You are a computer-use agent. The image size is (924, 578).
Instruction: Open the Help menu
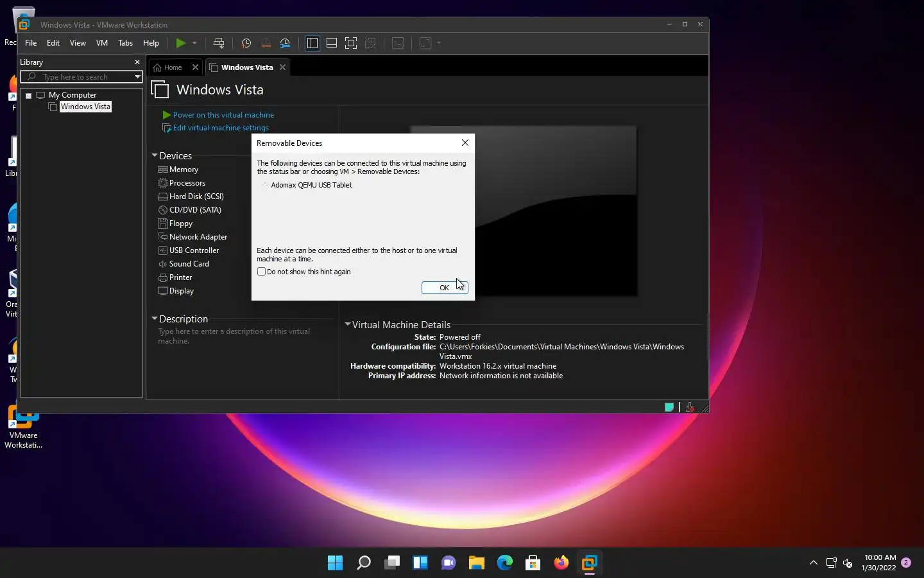(151, 43)
